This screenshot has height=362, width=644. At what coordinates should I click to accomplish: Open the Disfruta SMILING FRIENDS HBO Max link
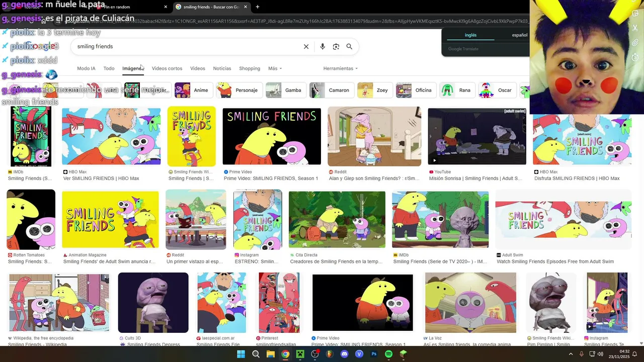click(577, 178)
